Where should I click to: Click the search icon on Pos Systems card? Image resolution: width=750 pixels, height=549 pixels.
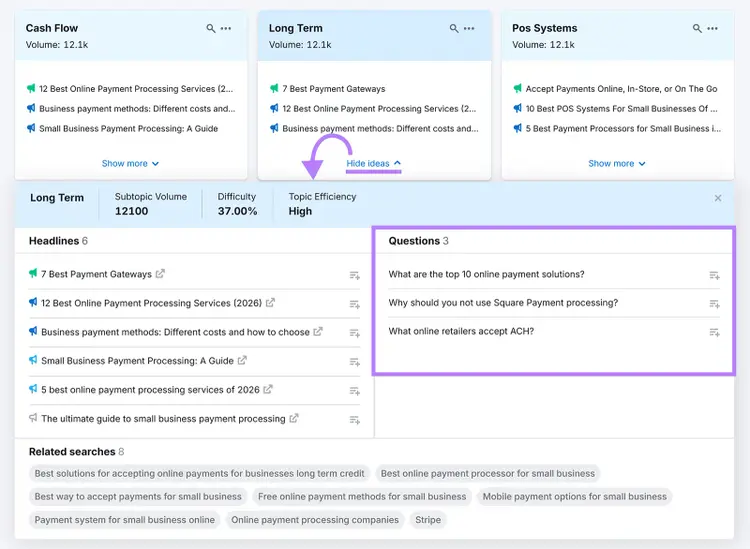697,28
